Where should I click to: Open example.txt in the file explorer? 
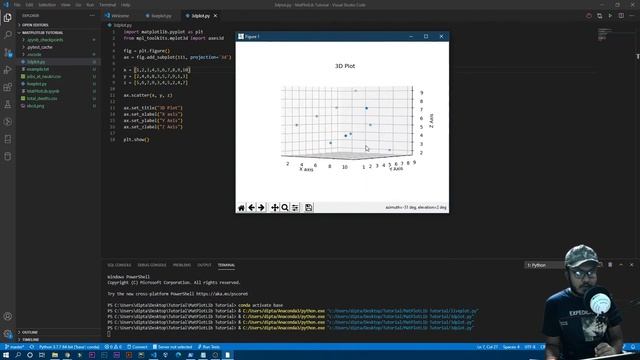38,69
